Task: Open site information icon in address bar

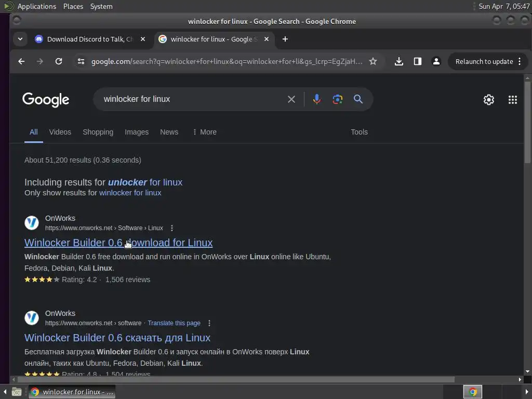Action: click(81, 61)
